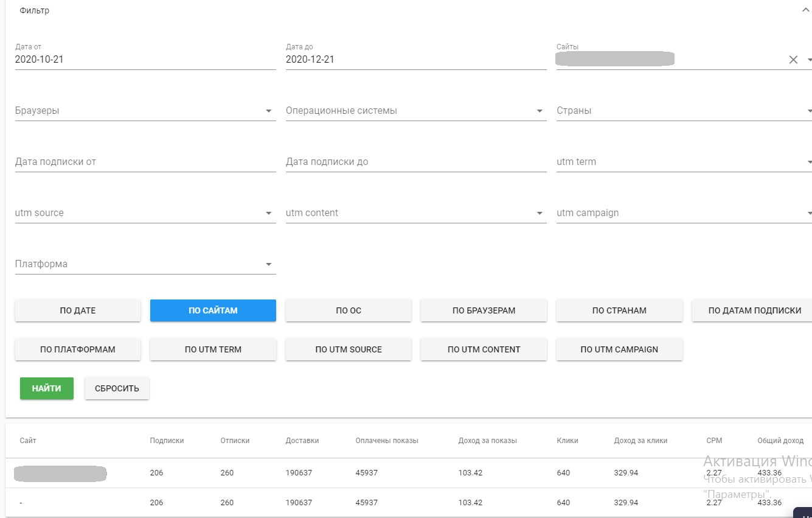Click the Дата до date field

pos(415,60)
